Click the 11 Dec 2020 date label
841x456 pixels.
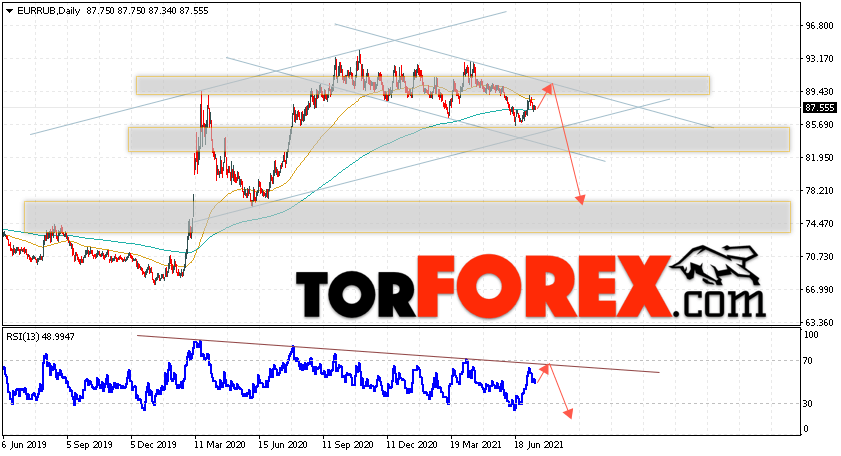click(x=411, y=445)
